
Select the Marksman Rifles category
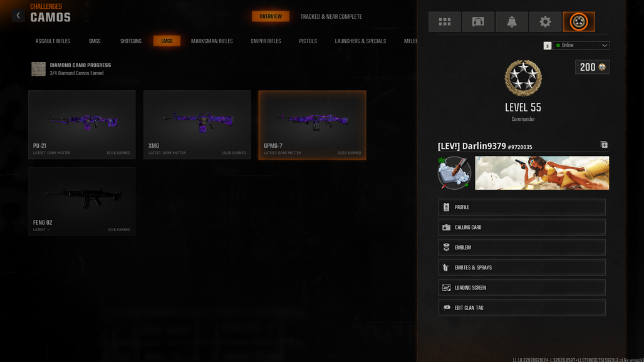pyautogui.click(x=212, y=41)
